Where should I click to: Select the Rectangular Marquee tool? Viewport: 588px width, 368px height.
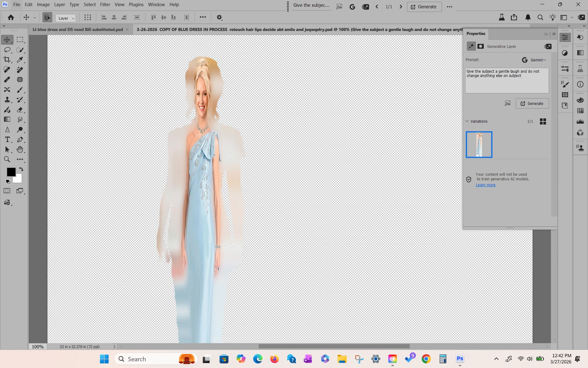click(20, 40)
